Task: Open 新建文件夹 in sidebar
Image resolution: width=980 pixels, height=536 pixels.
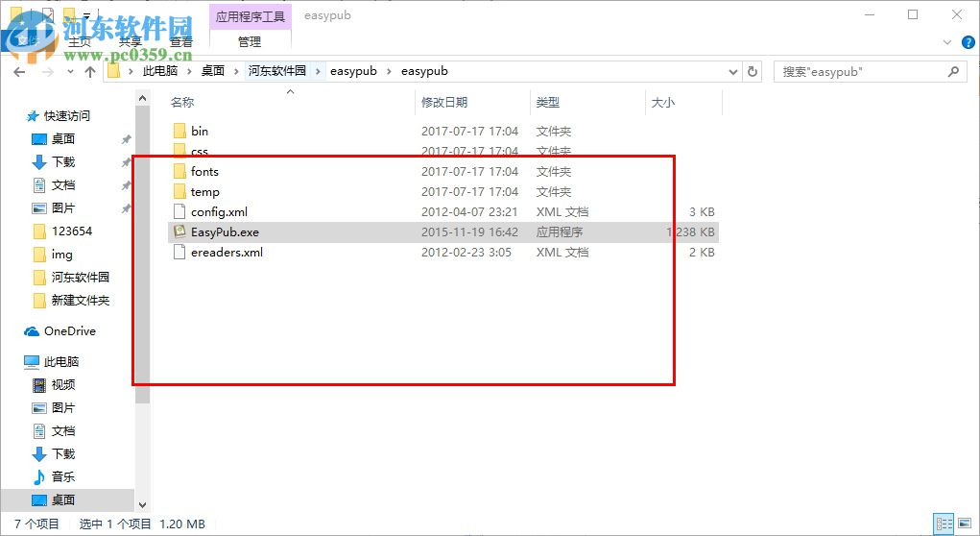Action: (x=80, y=301)
